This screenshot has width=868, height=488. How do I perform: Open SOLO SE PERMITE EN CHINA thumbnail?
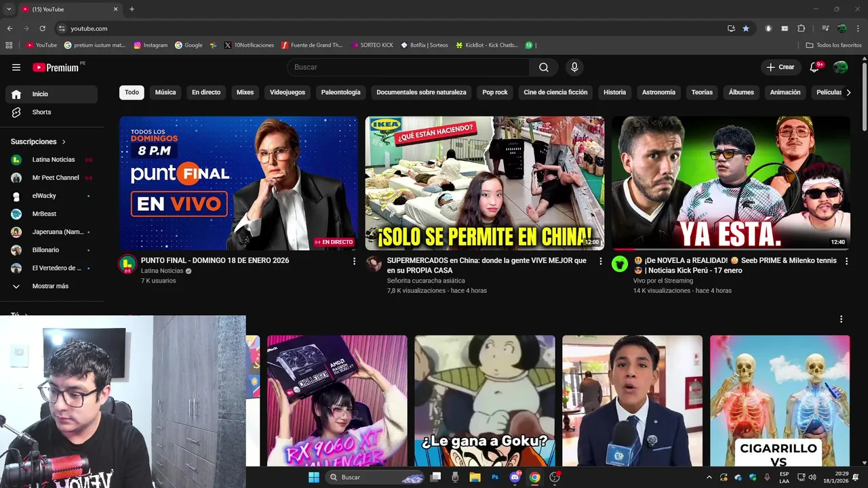click(x=484, y=183)
